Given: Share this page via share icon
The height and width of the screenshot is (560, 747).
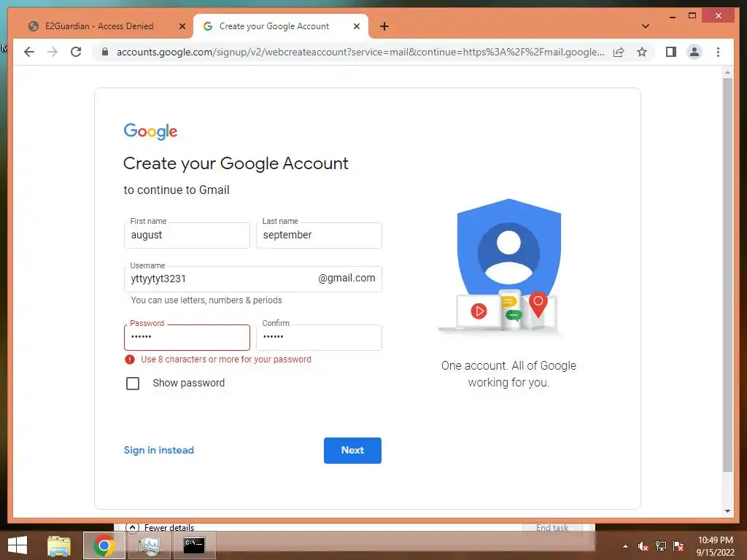Looking at the screenshot, I should (x=619, y=52).
